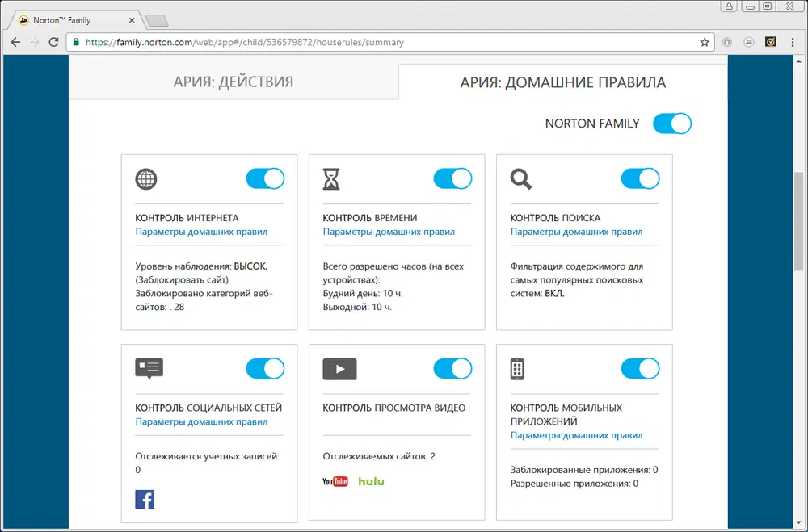Toggle the Контроль интернета switch

click(x=265, y=178)
